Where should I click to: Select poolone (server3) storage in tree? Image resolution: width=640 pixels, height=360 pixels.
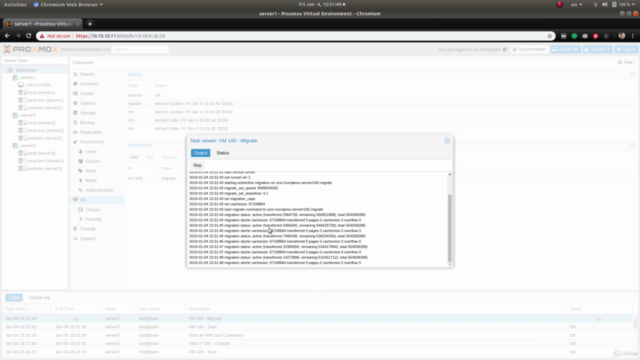[x=44, y=169]
